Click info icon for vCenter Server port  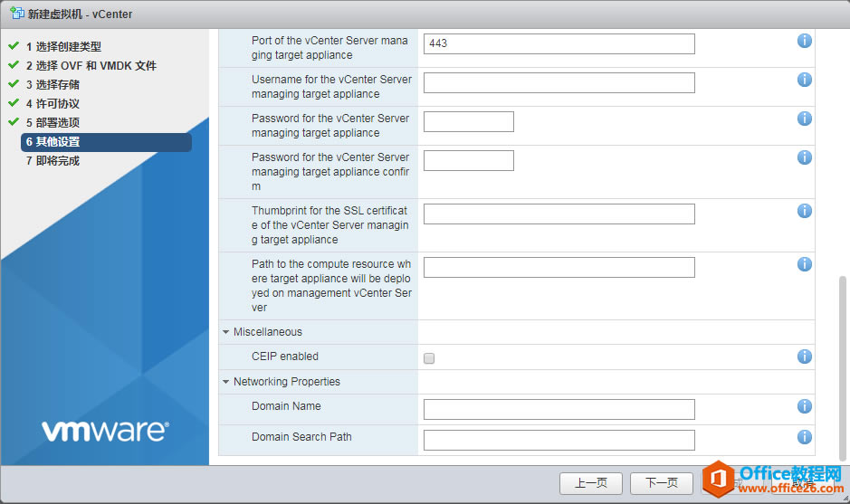[805, 41]
